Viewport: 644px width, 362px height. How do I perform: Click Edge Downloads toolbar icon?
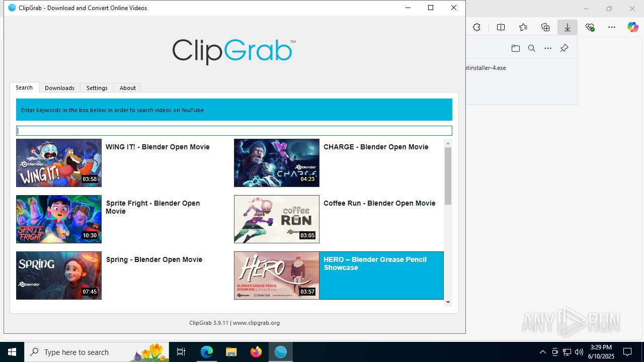pos(568,27)
